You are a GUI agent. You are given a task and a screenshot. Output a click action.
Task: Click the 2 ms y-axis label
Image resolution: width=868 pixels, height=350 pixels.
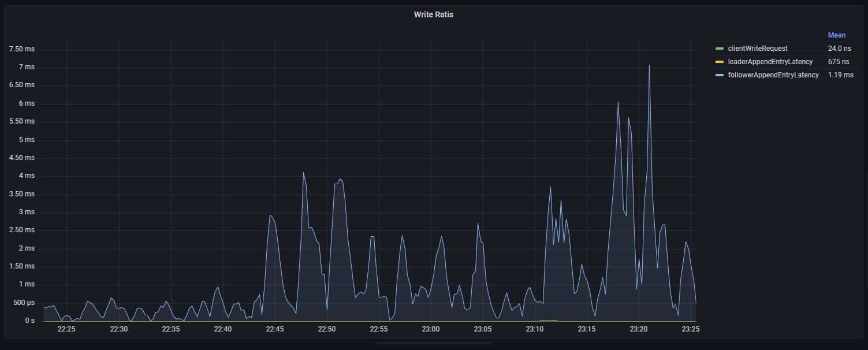27,248
